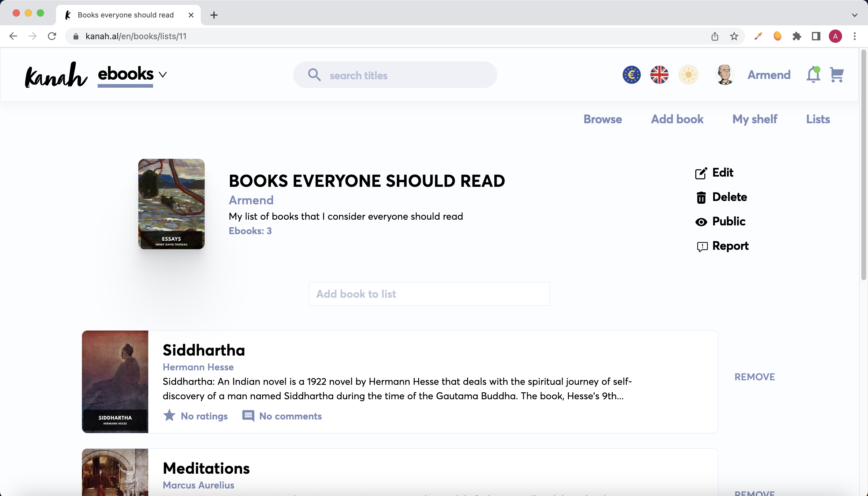
Task: Open the Siddhartha title
Action: tap(204, 350)
